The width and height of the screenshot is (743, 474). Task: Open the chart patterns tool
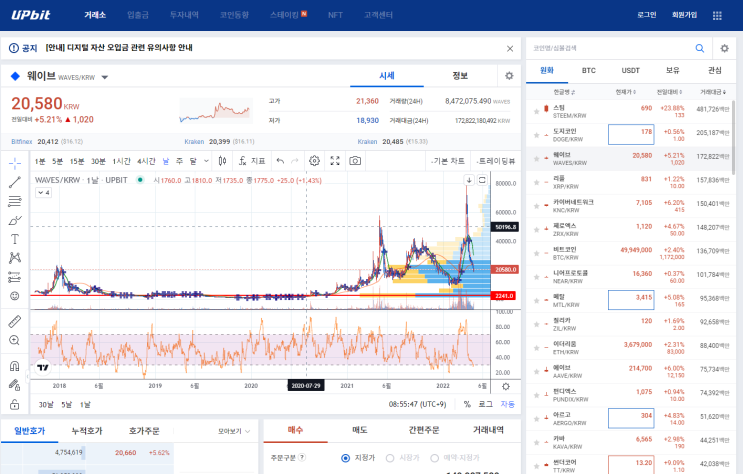(15, 258)
